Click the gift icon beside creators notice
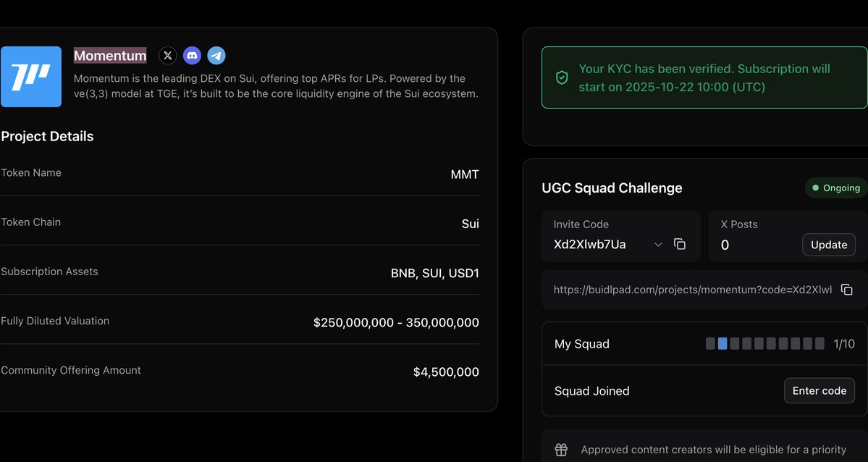 pyautogui.click(x=561, y=450)
